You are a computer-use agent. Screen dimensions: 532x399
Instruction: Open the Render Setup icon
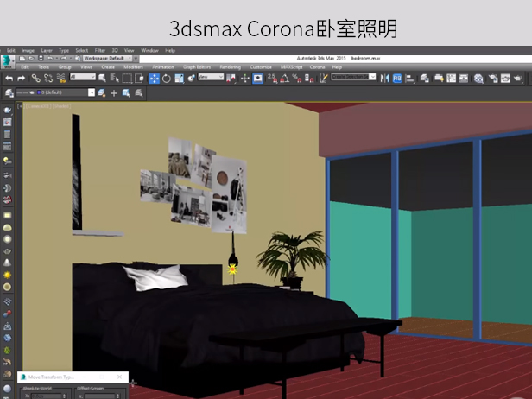(493, 78)
